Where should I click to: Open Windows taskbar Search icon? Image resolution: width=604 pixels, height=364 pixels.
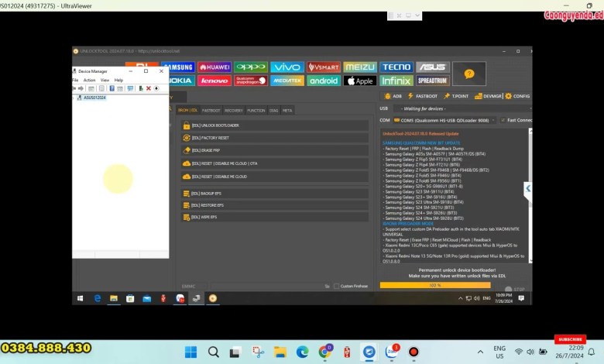[x=213, y=352]
